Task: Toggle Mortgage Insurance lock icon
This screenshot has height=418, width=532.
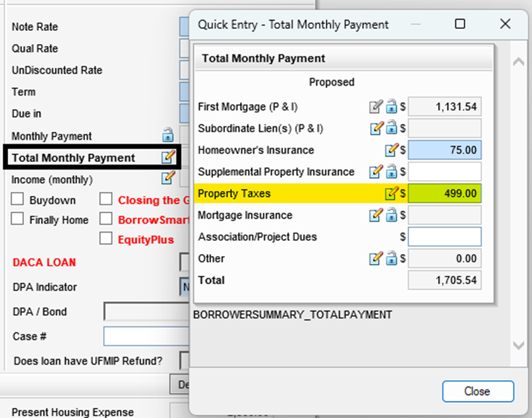Action: [391, 215]
